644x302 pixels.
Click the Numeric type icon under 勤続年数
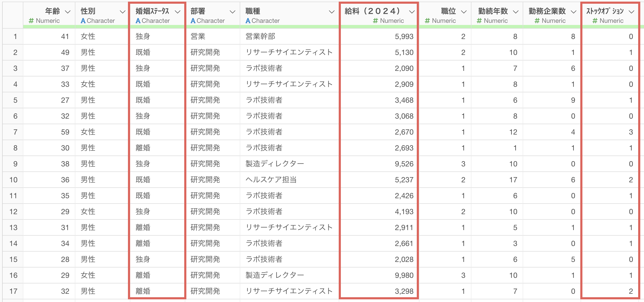[479, 21]
